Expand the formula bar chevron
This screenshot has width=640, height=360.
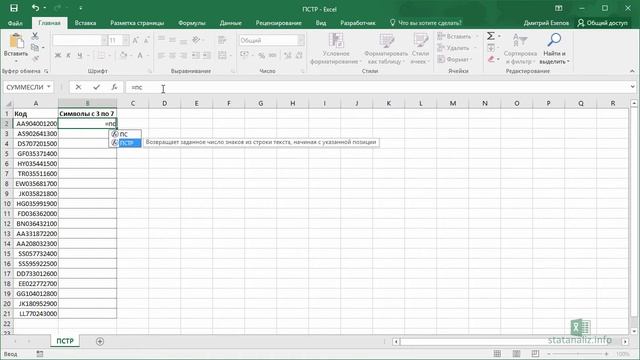point(632,87)
